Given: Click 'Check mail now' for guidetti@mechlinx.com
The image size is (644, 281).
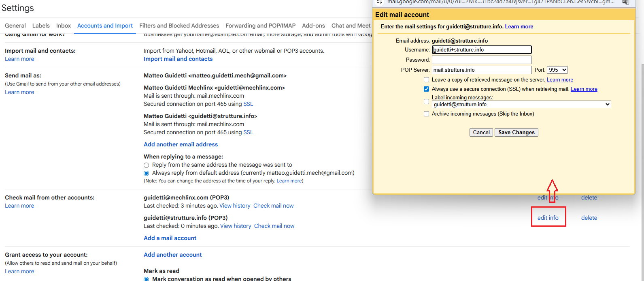Looking at the screenshot, I should coord(273,206).
